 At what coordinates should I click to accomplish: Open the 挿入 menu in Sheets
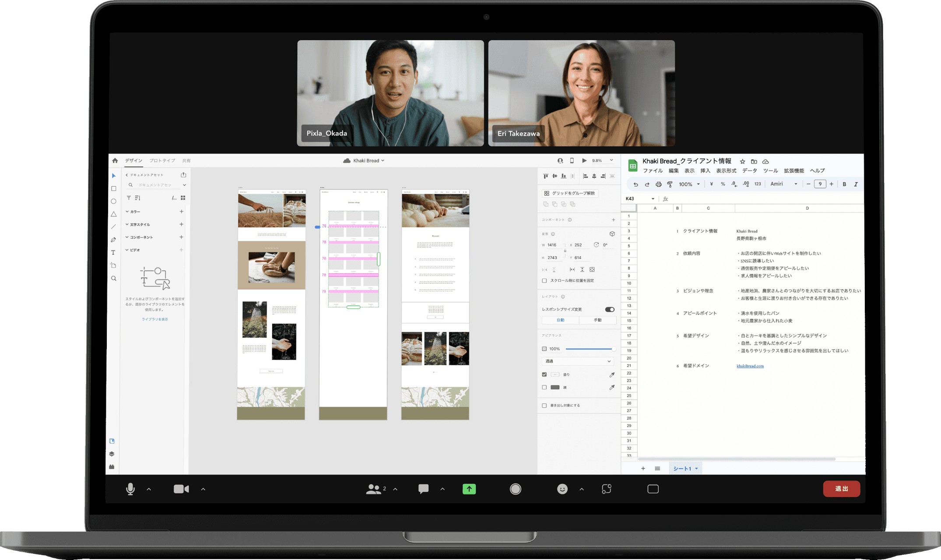[705, 171]
